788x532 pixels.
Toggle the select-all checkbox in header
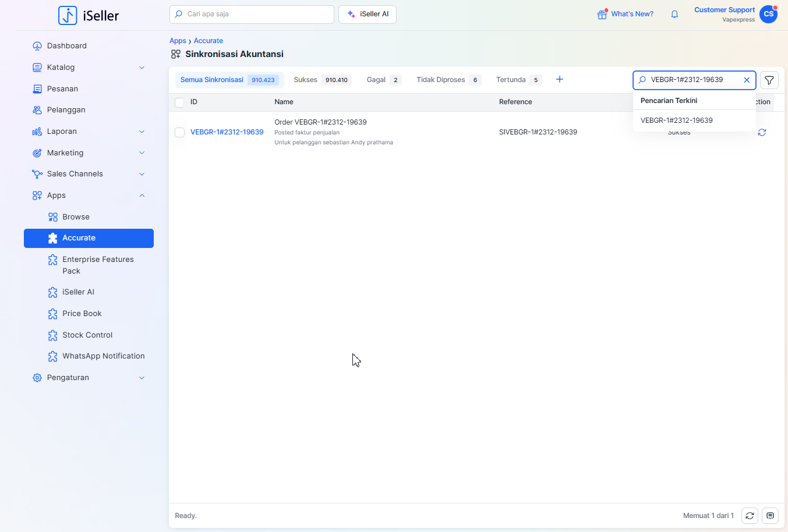click(179, 102)
